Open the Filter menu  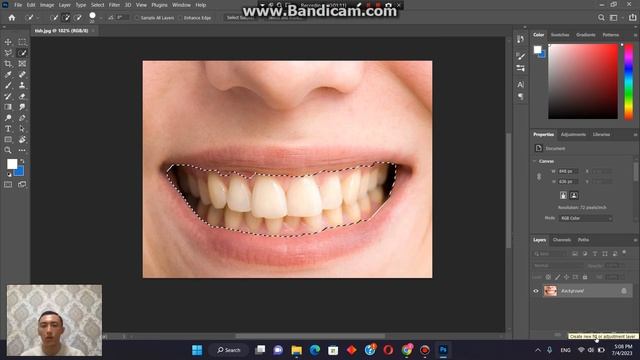click(x=114, y=5)
